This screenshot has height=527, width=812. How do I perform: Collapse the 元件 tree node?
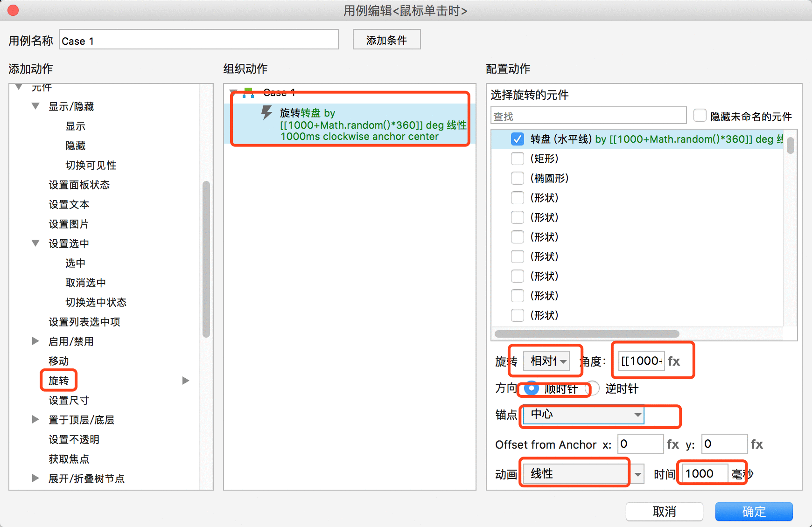coord(19,87)
